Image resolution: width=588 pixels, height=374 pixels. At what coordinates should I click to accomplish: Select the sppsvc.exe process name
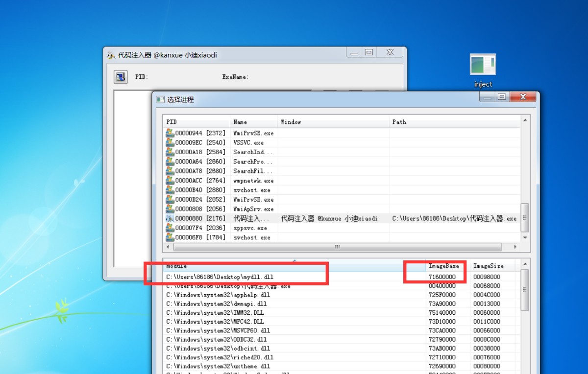click(x=250, y=228)
